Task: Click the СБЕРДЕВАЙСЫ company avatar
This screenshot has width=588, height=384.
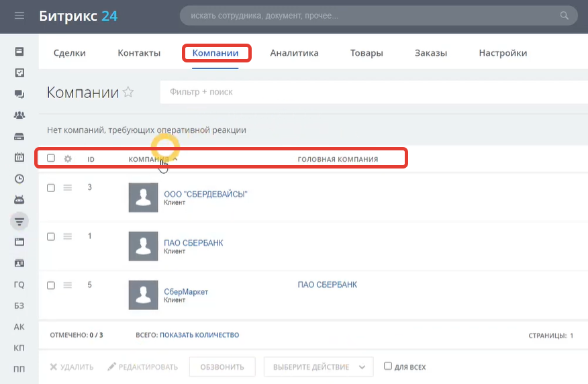Action: click(x=143, y=197)
